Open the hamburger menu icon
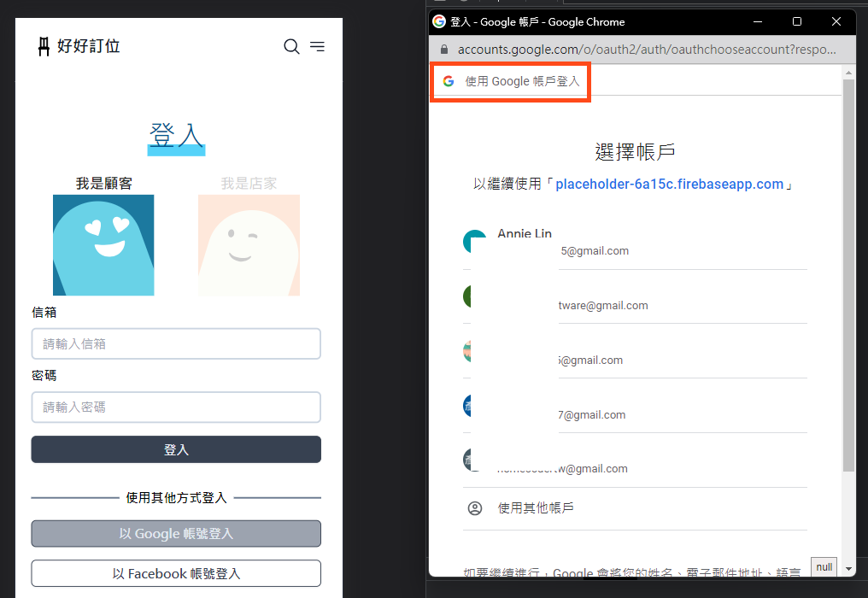The width and height of the screenshot is (868, 598). (317, 46)
